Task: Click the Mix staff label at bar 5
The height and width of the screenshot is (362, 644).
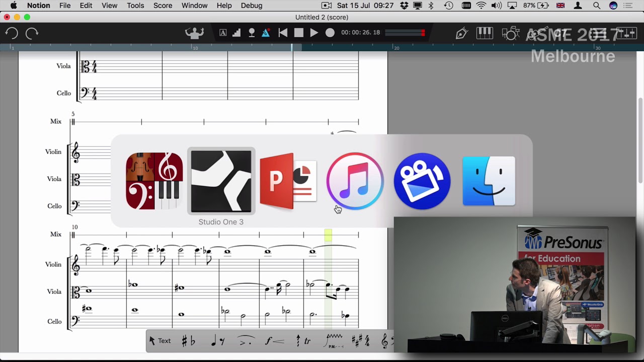Action: coord(55,121)
